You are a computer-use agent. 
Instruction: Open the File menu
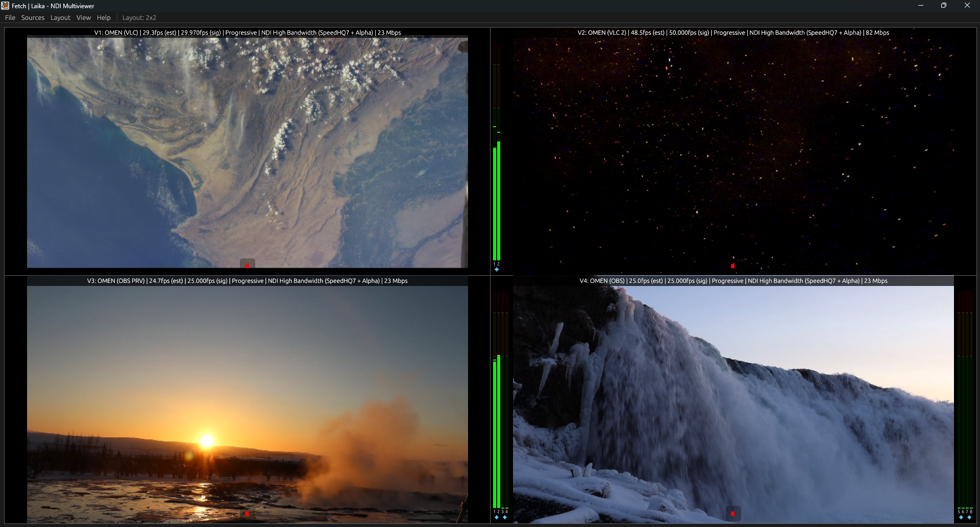pos(10,17)
